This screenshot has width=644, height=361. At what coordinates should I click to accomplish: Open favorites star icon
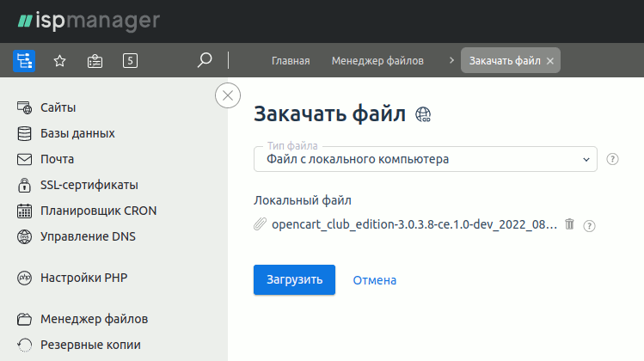click(59, 61)
